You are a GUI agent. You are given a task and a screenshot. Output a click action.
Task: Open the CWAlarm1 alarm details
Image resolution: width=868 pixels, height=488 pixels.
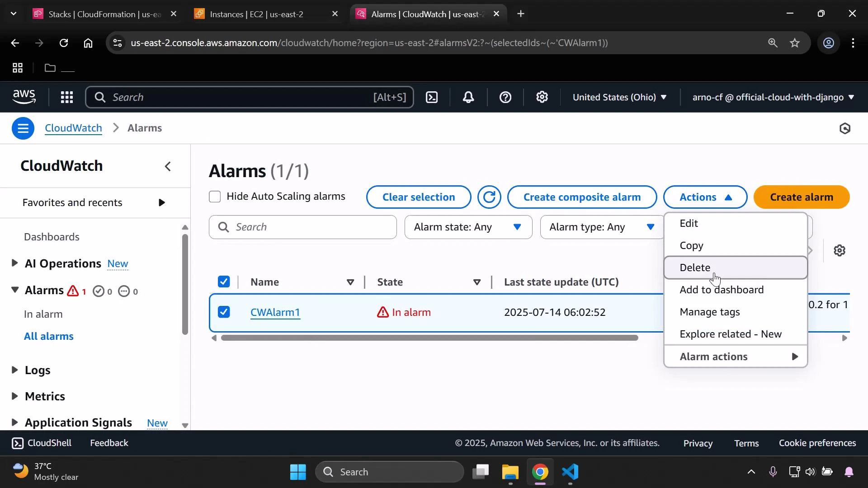tap(275, 312)
